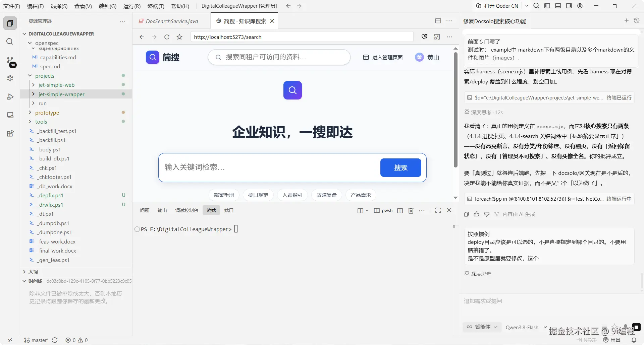
Task: Open the Extensions view in activity bar
Action: point(10,134)
